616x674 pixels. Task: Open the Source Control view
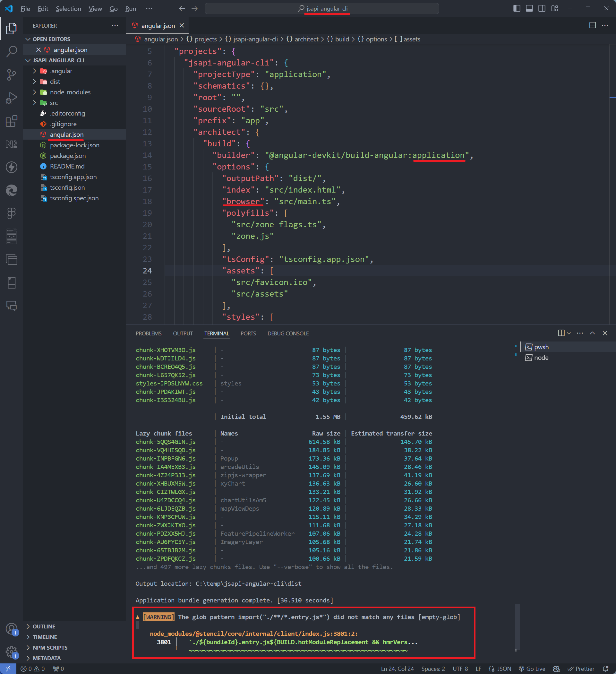click(11, 74)
